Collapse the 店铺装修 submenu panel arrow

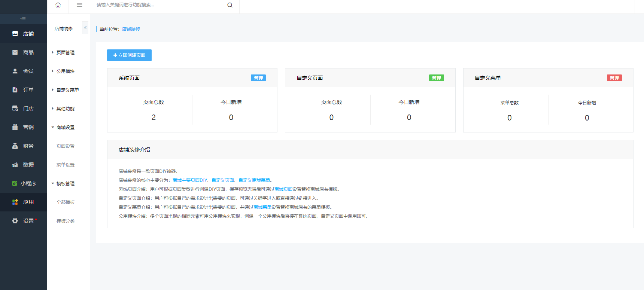point(85,28)
